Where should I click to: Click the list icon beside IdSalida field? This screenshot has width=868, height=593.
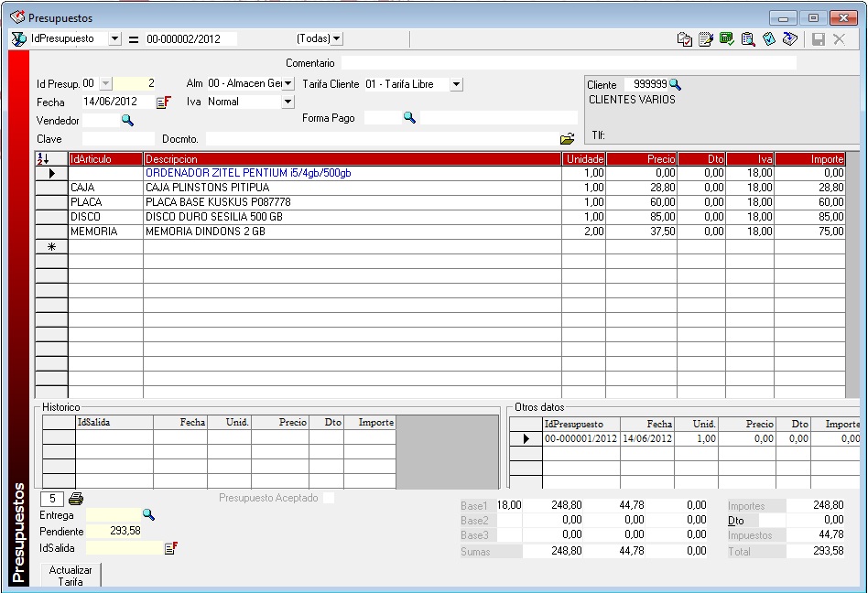point(171,548)
